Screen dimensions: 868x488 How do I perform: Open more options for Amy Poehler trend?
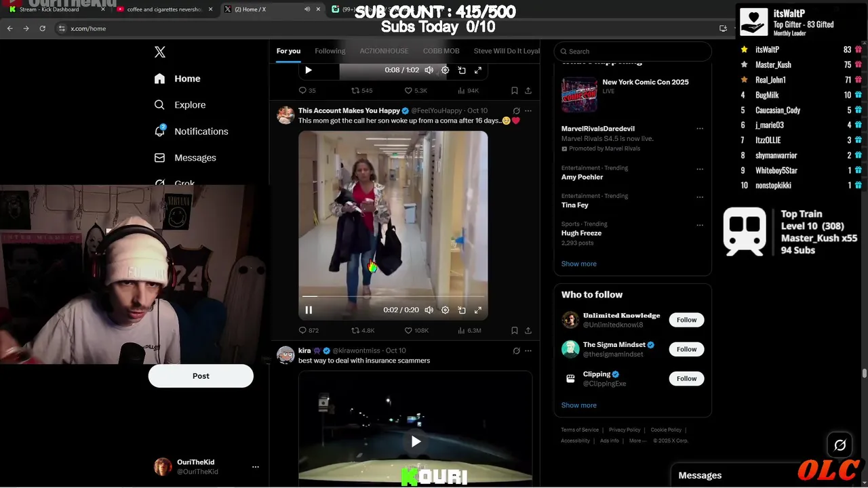[700, 169]
